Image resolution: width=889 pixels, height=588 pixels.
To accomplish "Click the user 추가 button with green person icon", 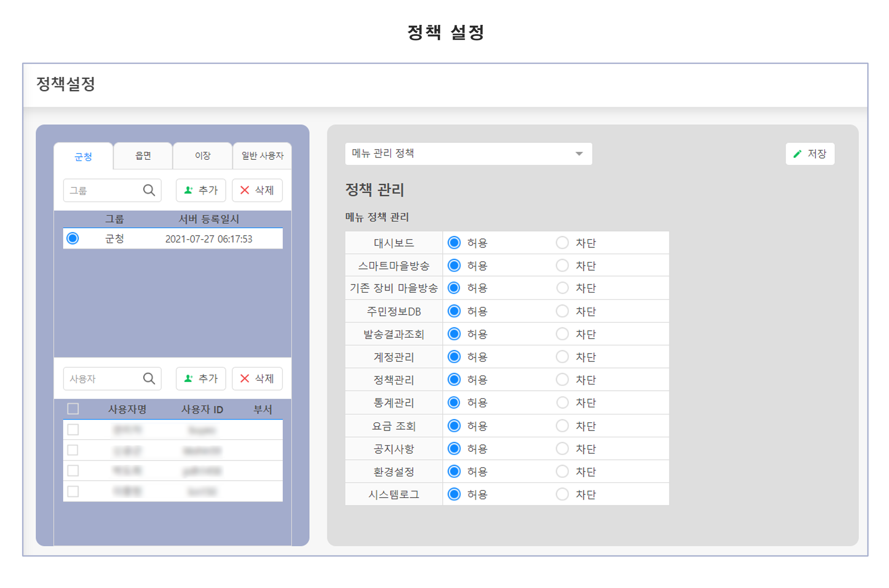I will 201,378.
